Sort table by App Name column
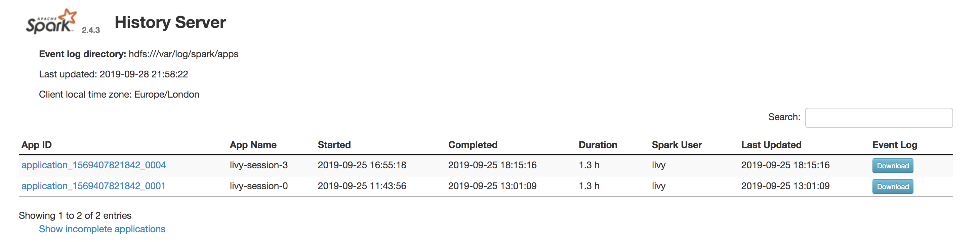 [253, 145]
